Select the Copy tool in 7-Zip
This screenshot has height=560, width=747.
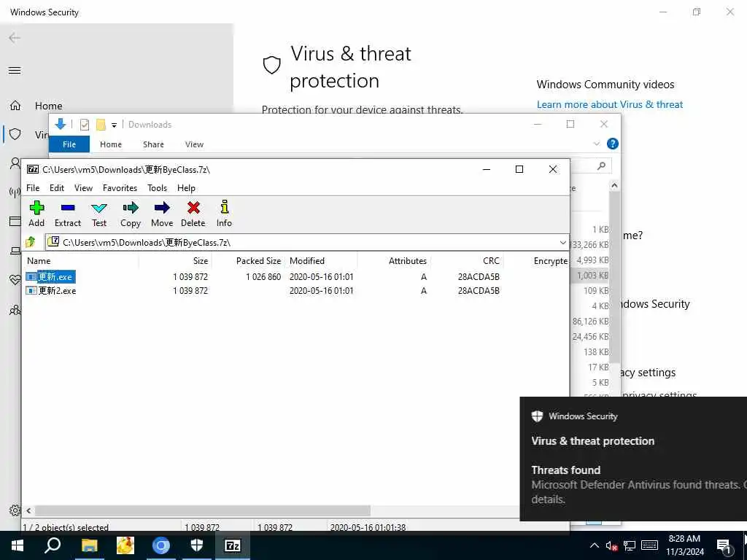(x=131, y=214)
